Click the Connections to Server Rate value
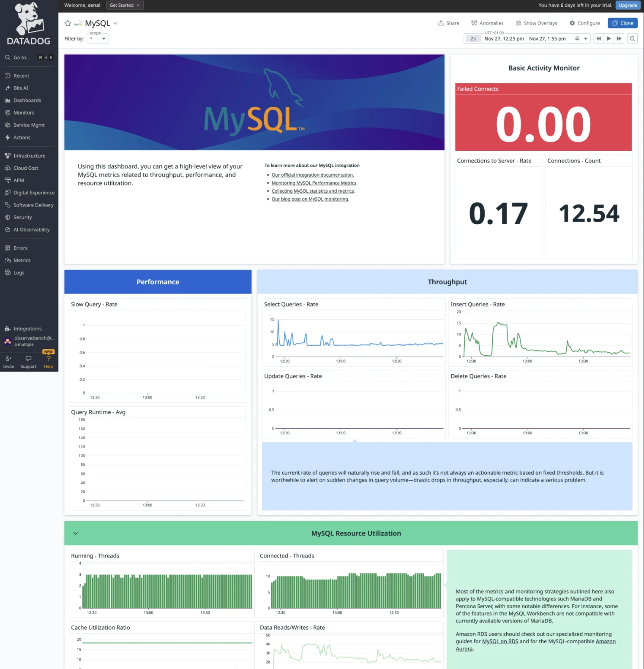This screenshot has height=669, width=644. (x=498, y=213)
